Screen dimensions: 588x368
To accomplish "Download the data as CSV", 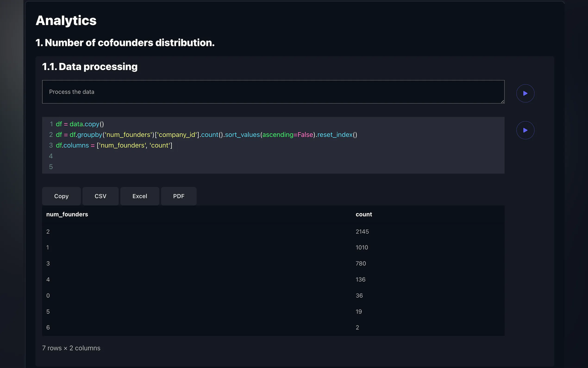I will coord(100,196).
